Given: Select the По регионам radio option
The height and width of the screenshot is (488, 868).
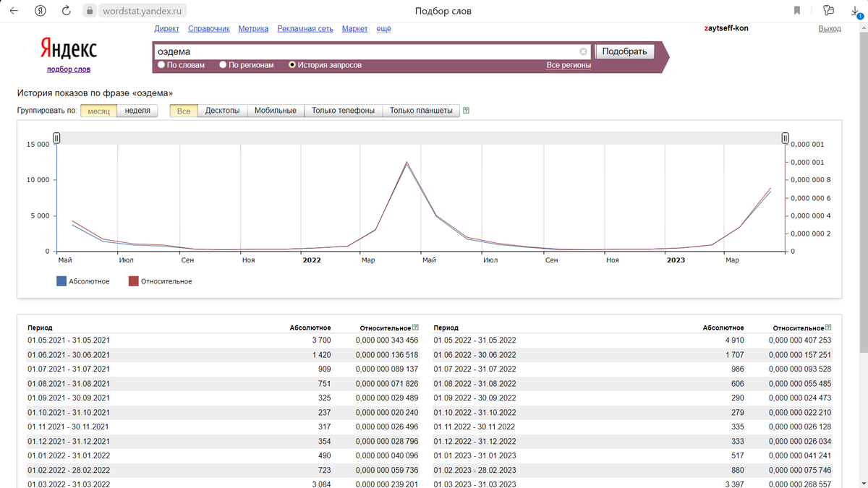Looking at the screenshot, I should pyautogui.click(x=223, y=65).
